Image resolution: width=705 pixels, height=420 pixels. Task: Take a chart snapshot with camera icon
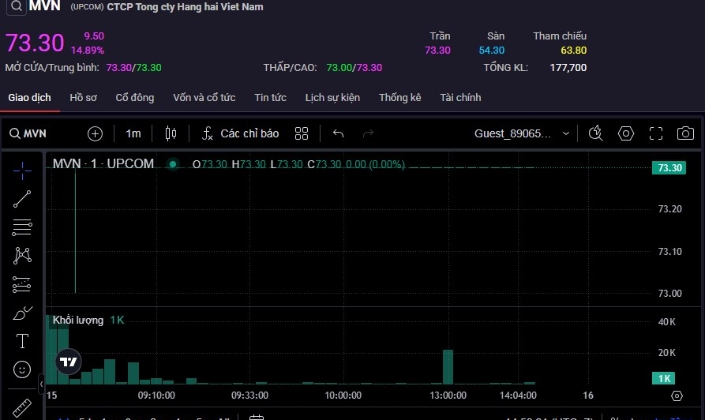[685, 133]
